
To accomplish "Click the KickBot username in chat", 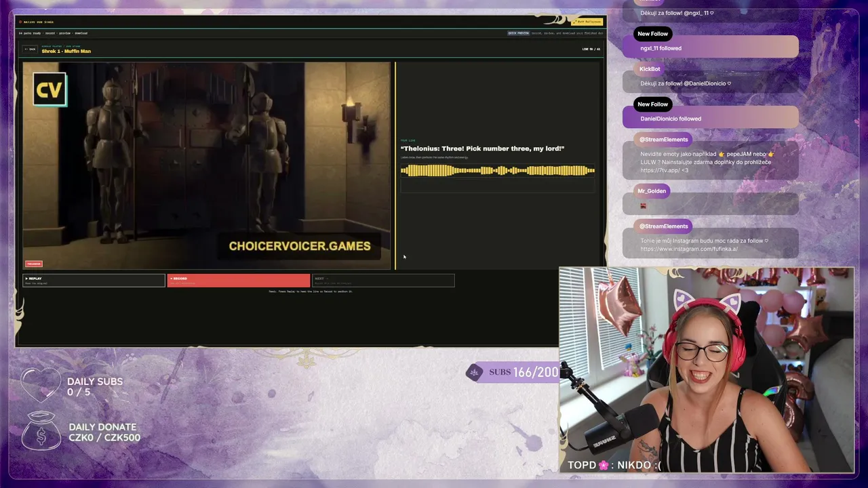I will [x=650, y=69].
